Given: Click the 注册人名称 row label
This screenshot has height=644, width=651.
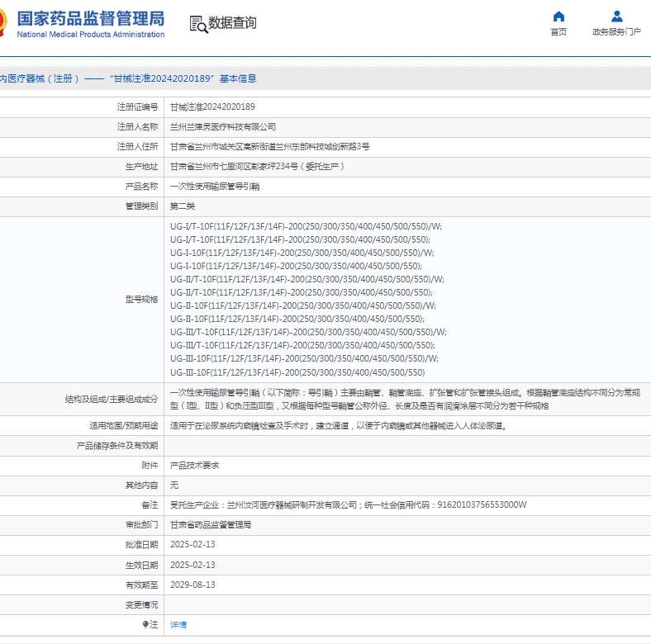Looking at the screenshot, I should (x=137, y=127).
